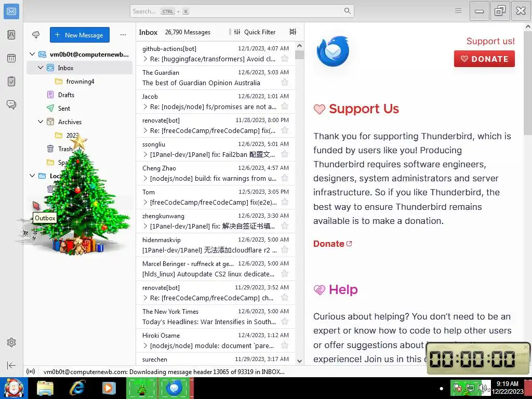
Task: Click the Support us! link
Action: 490,41
